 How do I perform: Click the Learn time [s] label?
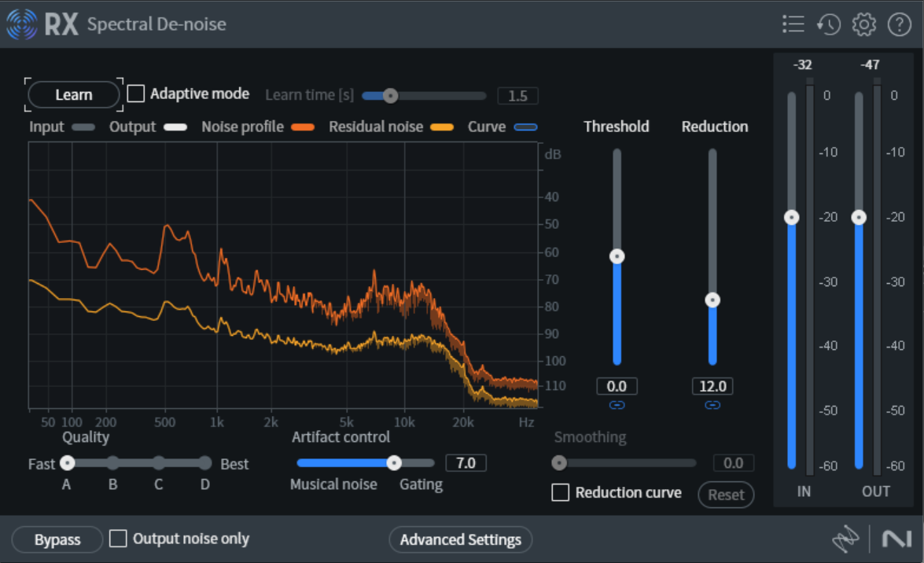tap(309, 95)
